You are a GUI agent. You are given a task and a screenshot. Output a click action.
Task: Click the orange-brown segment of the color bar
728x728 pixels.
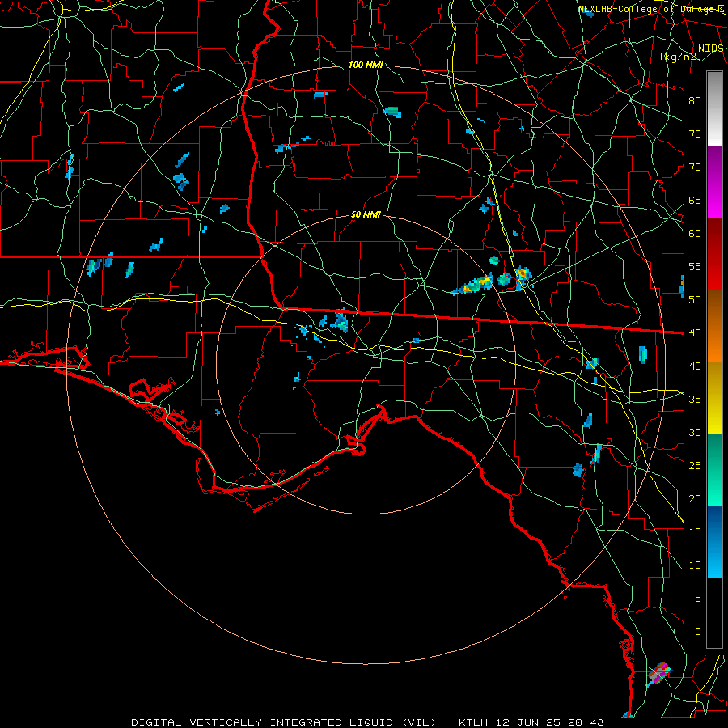(714, 327)
